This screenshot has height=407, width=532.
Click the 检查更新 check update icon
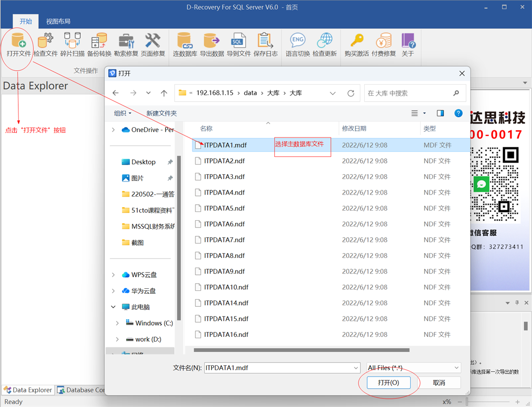(x=325, y=45)
